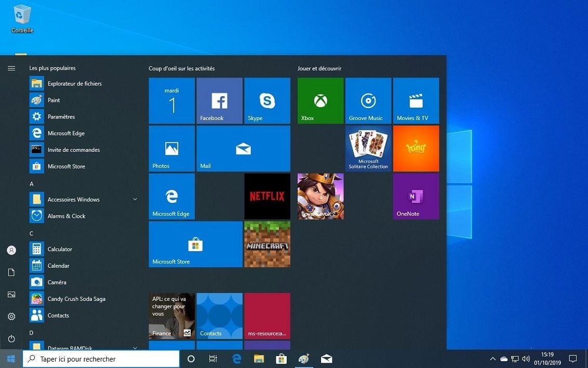Show hidden tray icons chevron
Viewport: 588px width, 368px height.
point(493,359)
